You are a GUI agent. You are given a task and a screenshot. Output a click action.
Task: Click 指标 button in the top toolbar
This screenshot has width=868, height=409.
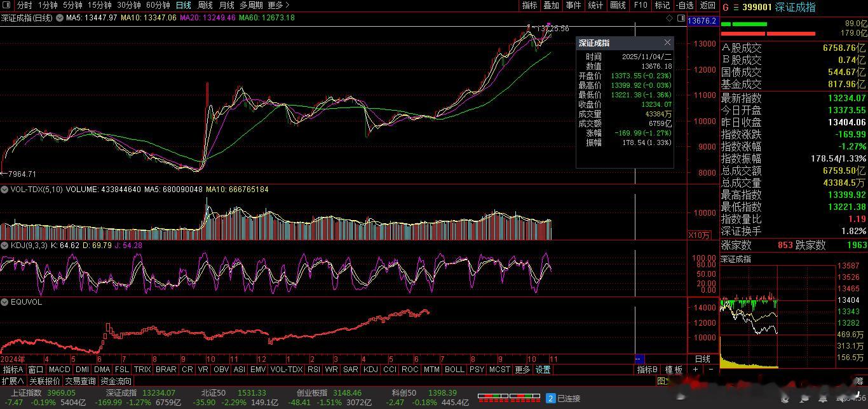tap(529, 5)
